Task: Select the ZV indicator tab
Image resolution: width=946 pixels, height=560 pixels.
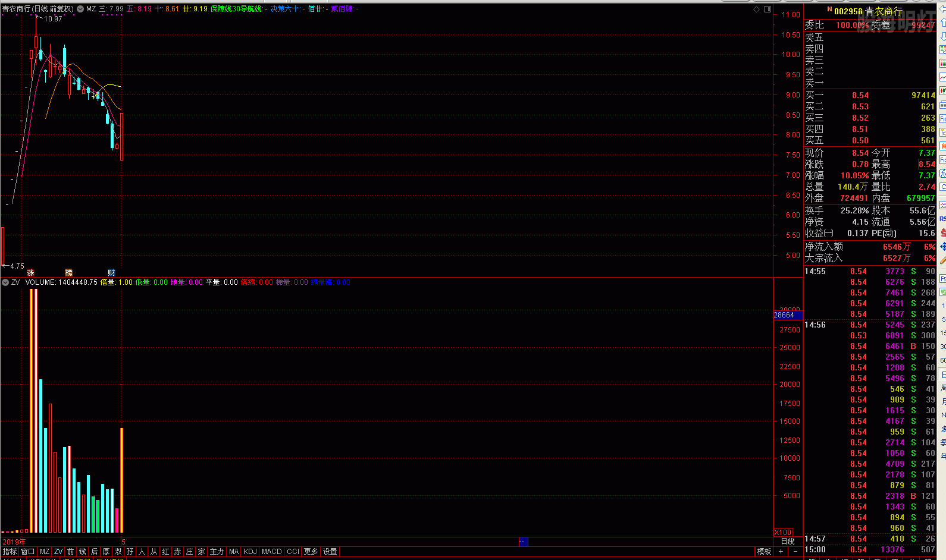Action: [x=58, y=552]
